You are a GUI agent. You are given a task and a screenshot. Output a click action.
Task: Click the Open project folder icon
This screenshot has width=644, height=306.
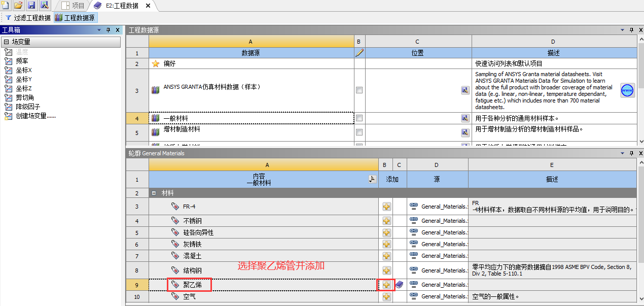point(18,6)
